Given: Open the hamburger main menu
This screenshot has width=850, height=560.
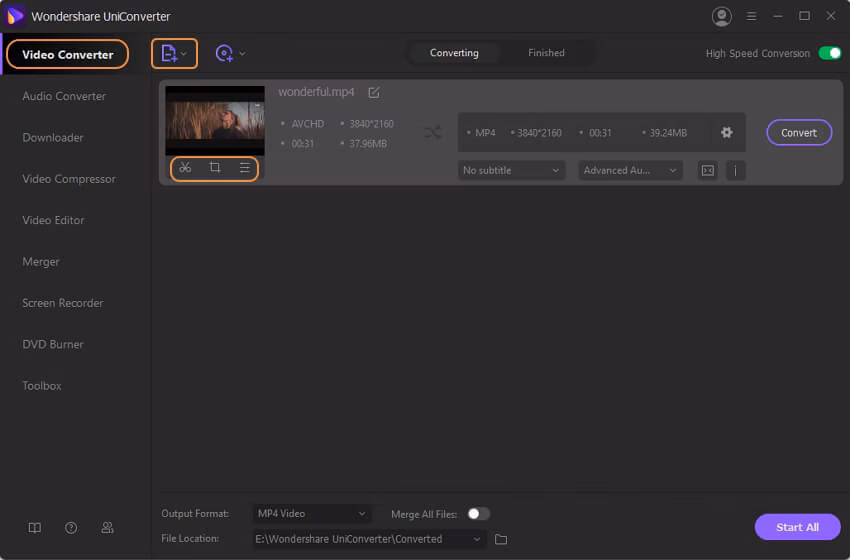Looking at the screenshot, I should (x=751, y=16).
